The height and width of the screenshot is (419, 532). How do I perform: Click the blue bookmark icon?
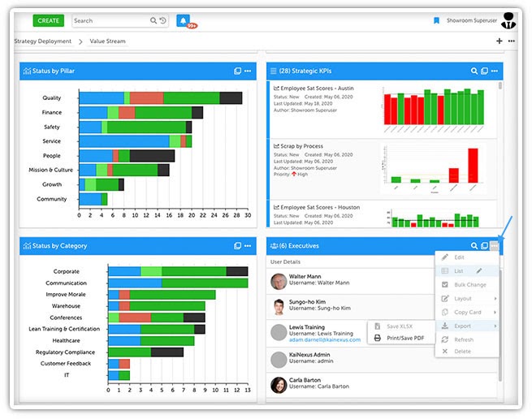tap(436, 20)
